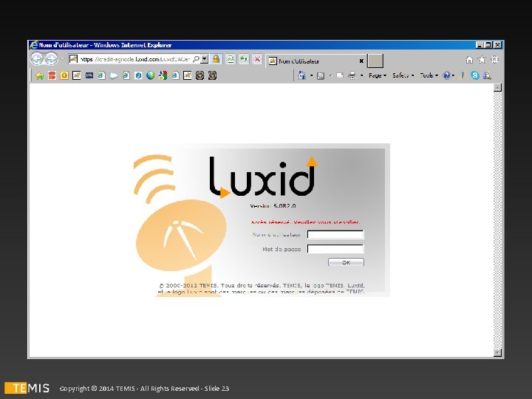Open the Tools gear icon at top right
Image resolution: width=532 pixels, height=399 pixels.
point(494,60)
